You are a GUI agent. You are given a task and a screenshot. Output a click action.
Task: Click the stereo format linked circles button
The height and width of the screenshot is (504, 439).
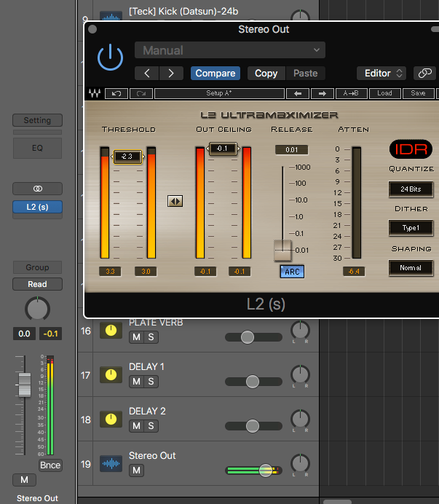(x=37, y=189)
